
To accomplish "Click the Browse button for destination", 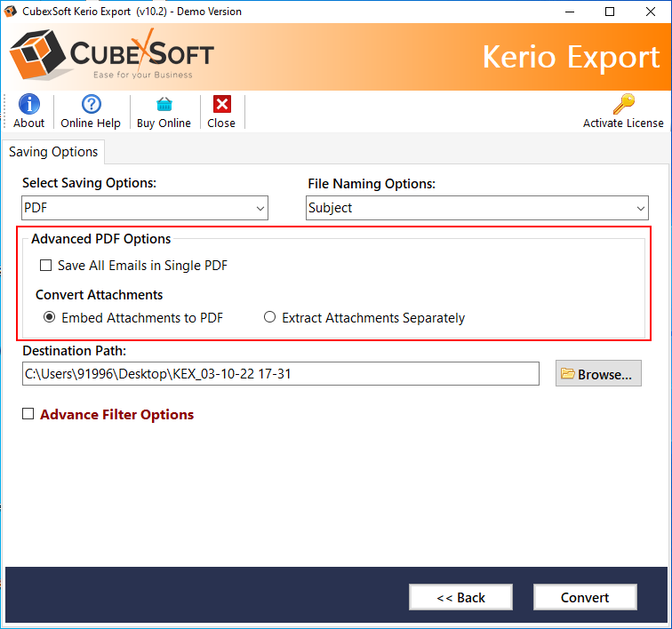I will 598,374.
